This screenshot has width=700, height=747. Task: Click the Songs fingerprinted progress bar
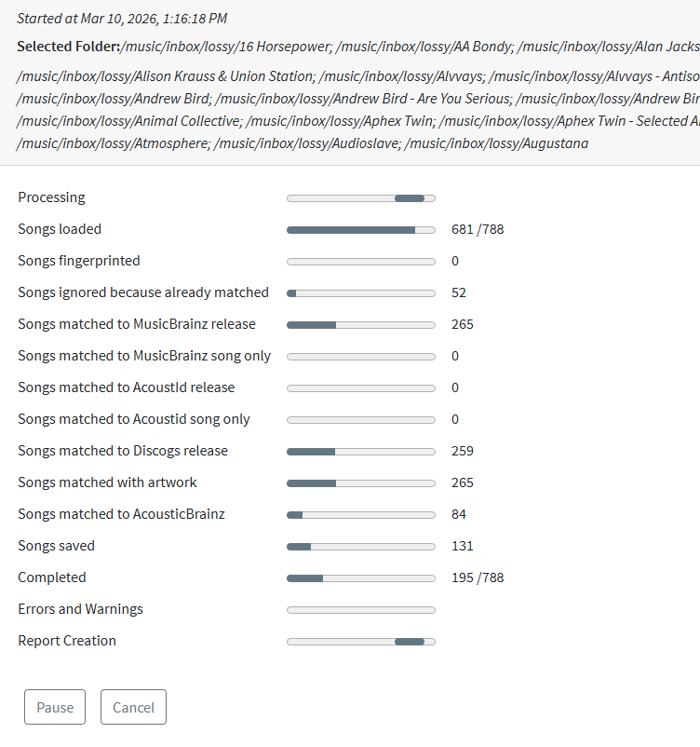click(x=361, y=262)
